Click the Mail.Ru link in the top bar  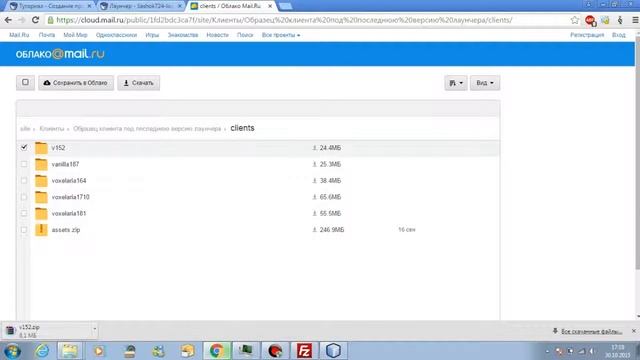(x=19, y=35)
